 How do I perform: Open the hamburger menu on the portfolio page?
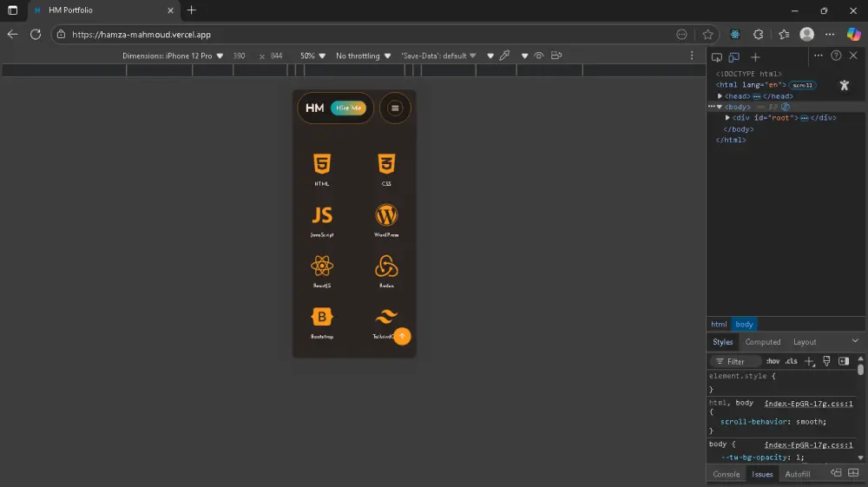395,108
